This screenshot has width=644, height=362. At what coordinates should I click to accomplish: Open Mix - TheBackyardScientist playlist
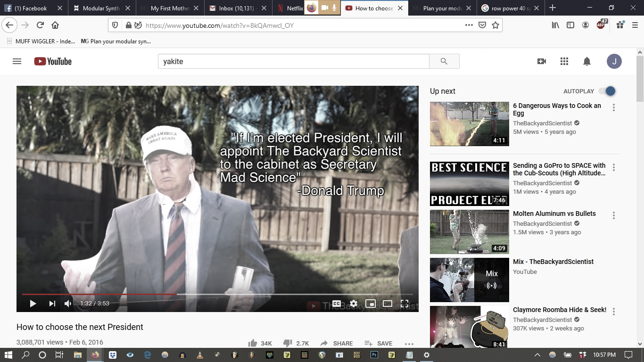point(553,262)
